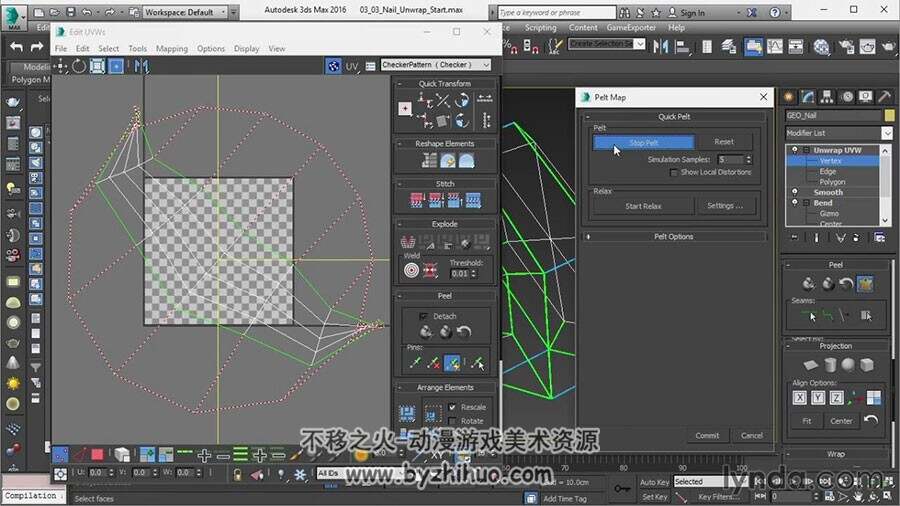The image size is (900, 506).
Task: Click the Target Weld icon
Action: point(411,270)
